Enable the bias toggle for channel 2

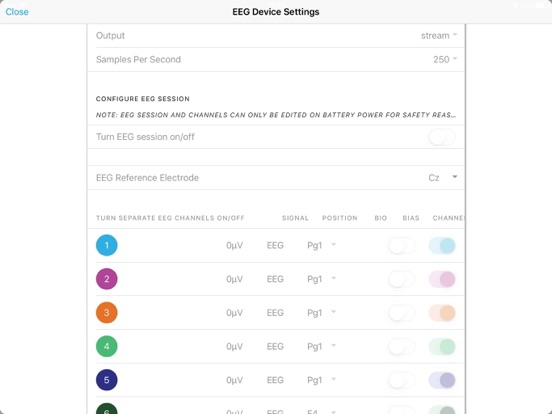[x=402, y=279]
